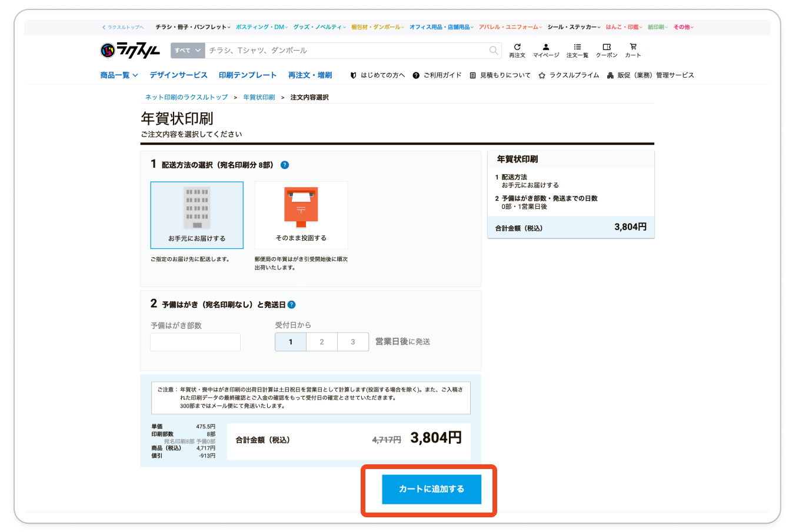
Task: Click help icon beside 配送方法の選択
Action: point(285,165)
